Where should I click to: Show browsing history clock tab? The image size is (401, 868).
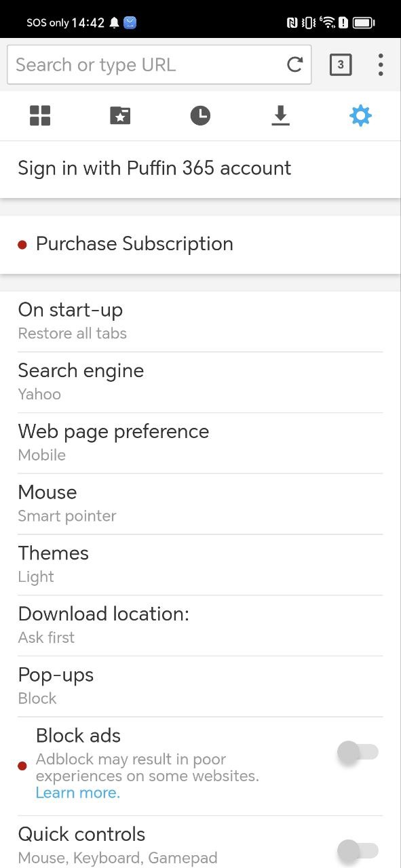pos(200,116)
